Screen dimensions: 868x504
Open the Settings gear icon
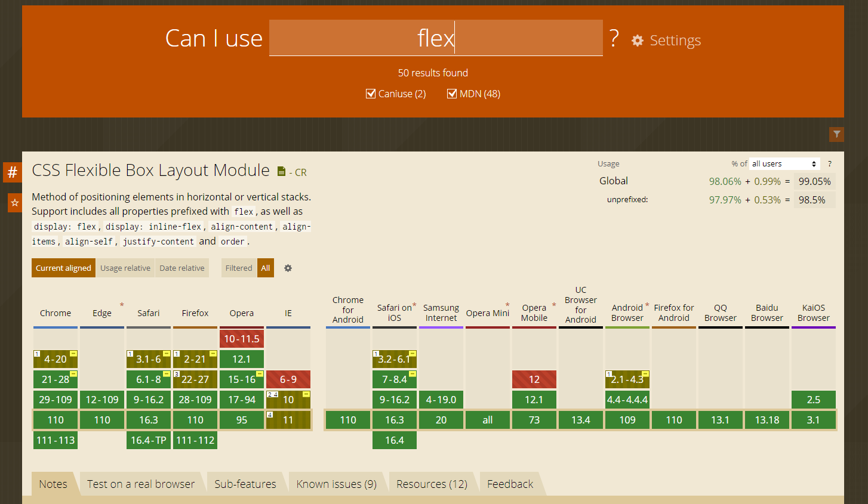(x=638, y=41)
